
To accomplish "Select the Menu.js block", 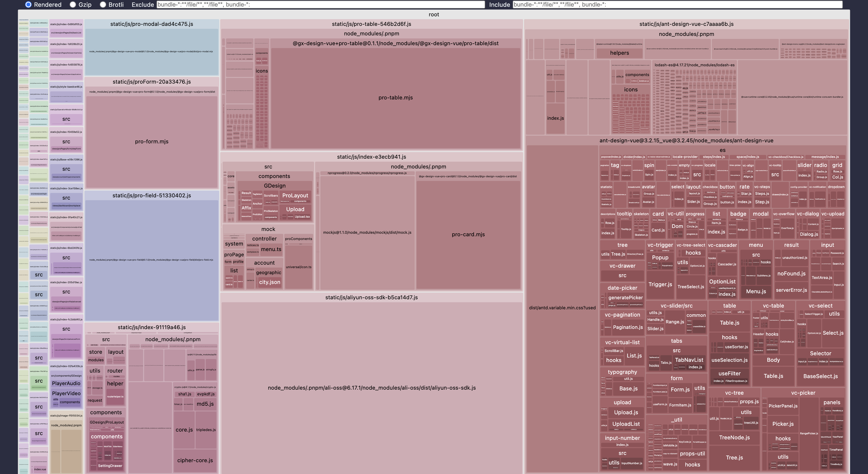I will (x=756, y=291).
